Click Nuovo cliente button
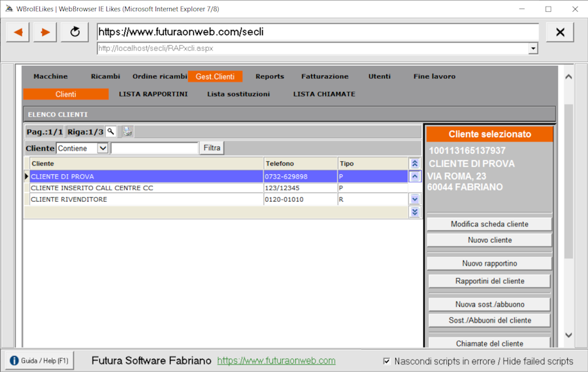Screen dimensions: 588x372 489,240
